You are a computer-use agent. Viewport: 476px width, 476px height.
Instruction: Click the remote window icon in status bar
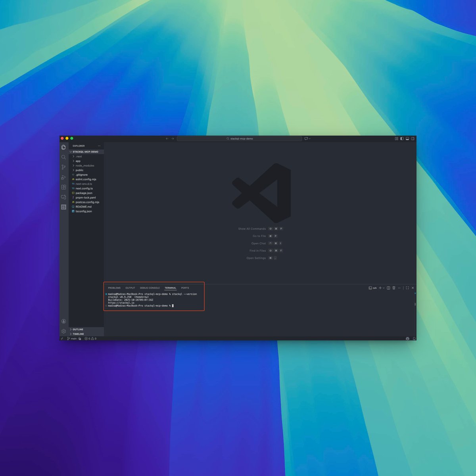pyautogui.click(x=62, y=339)
